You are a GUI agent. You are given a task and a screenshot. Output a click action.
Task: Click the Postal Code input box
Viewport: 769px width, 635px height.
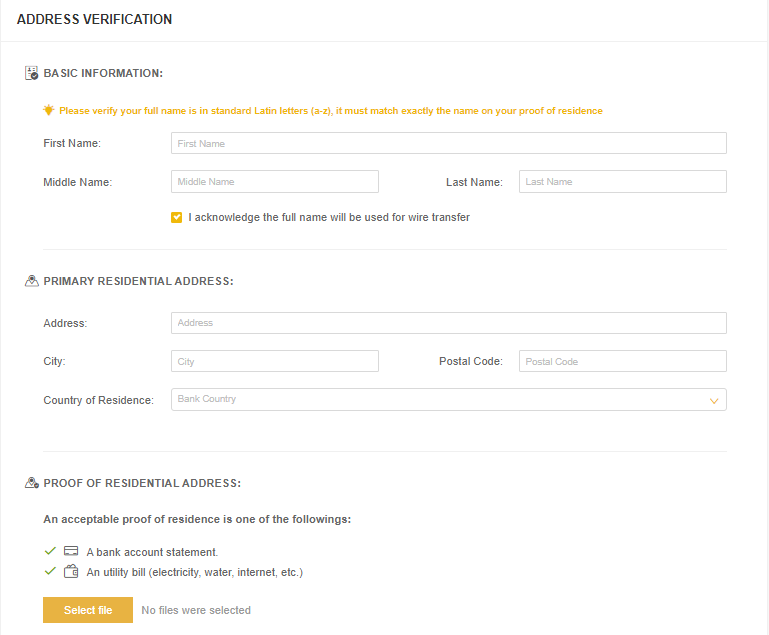pos(623,361)
